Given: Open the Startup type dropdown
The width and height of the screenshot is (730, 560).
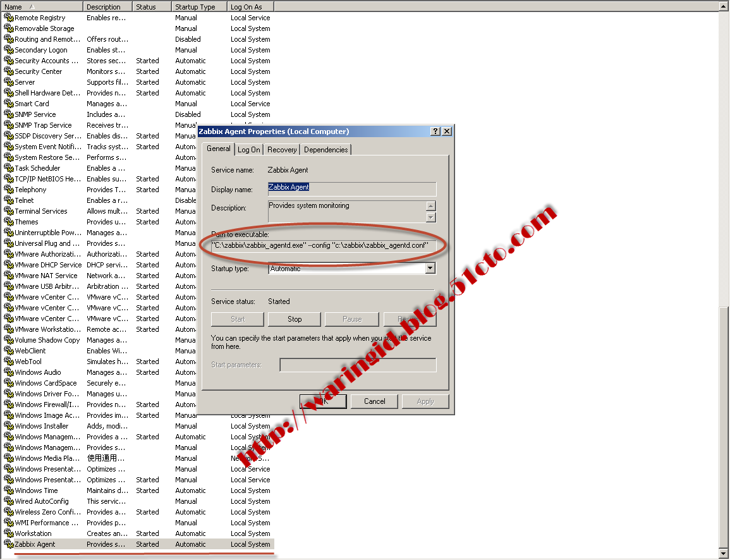Looking at the screenshot, I should pyautogui.click(x=430, y=269).
